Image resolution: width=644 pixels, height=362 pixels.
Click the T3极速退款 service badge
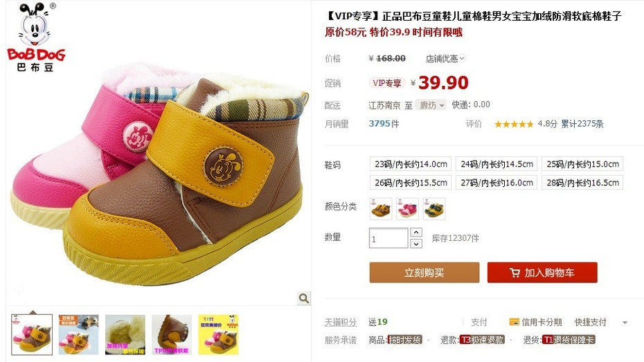click(482, 340)
